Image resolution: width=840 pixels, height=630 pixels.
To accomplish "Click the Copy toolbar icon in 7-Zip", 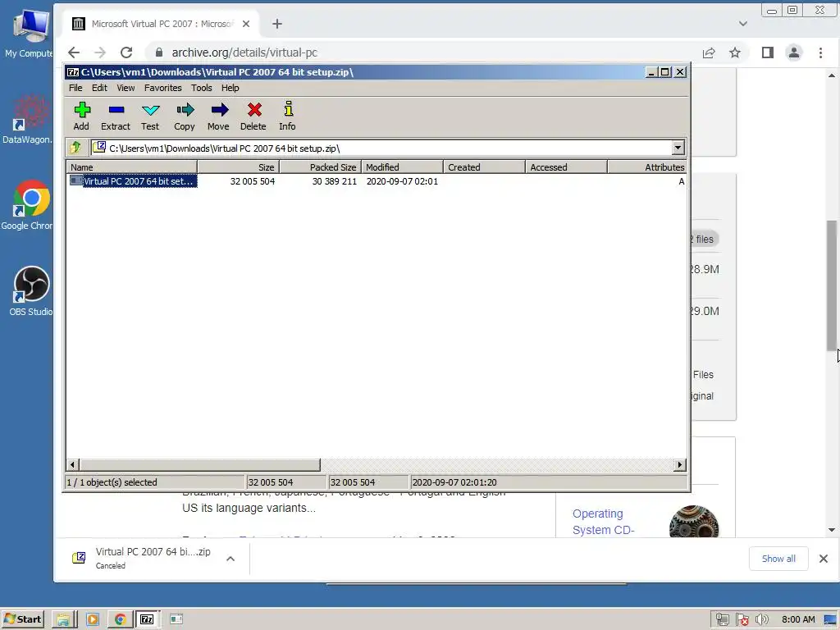I will [185, 116].
